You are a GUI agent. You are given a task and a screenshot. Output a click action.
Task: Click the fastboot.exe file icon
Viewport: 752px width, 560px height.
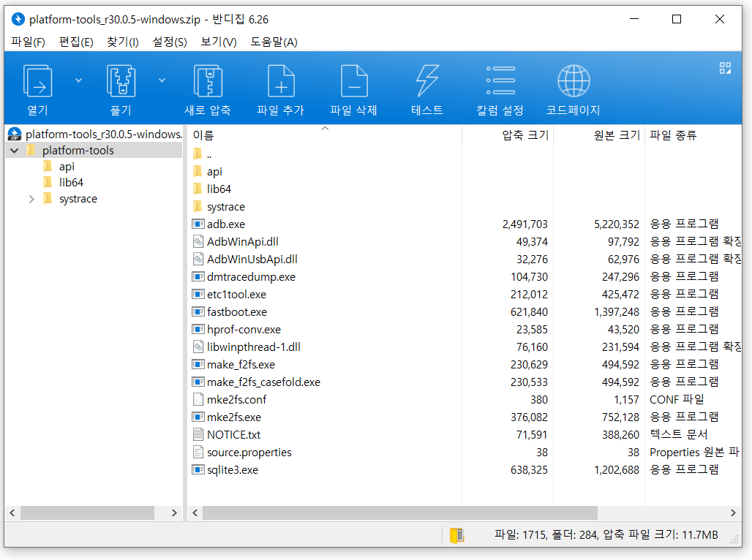pos(198,311)
